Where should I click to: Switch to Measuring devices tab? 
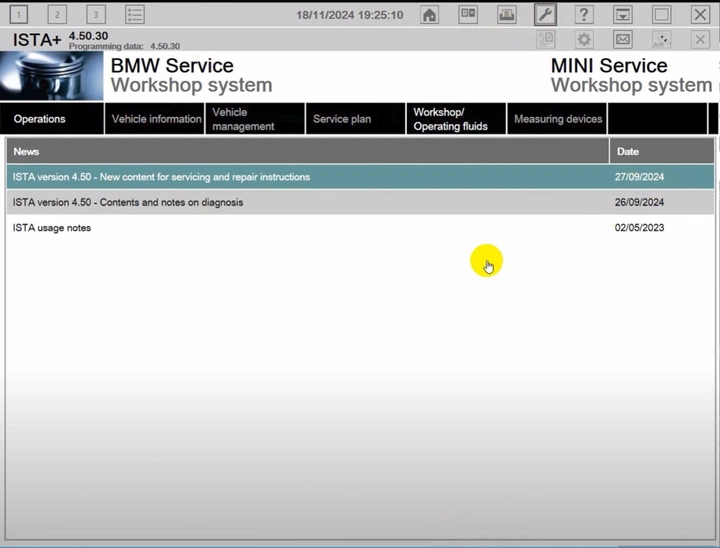tap(557, 119)
